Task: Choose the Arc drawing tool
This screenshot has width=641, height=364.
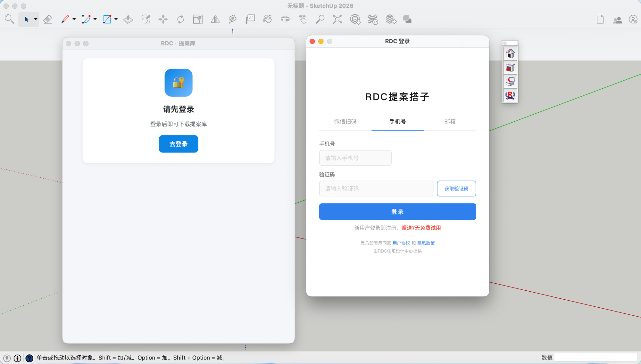Action: pyautogui.click(x=86, y=19)
